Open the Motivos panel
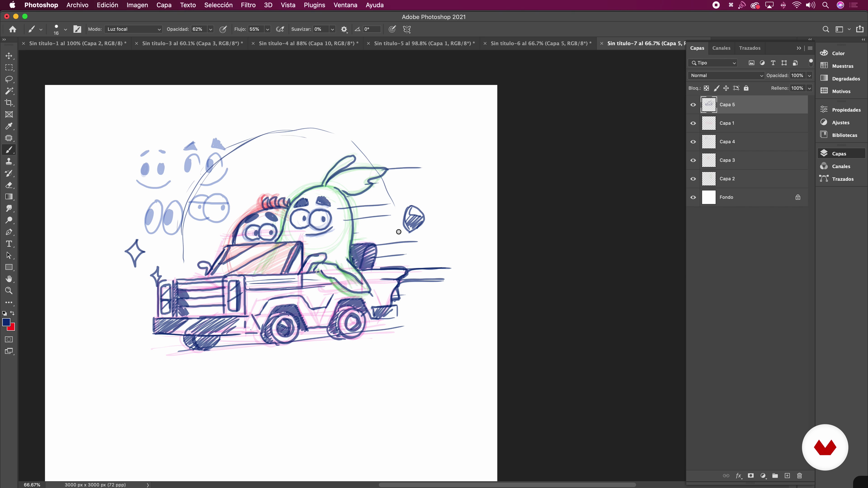This screenshot has width=868, height=488. coord(841,91)
